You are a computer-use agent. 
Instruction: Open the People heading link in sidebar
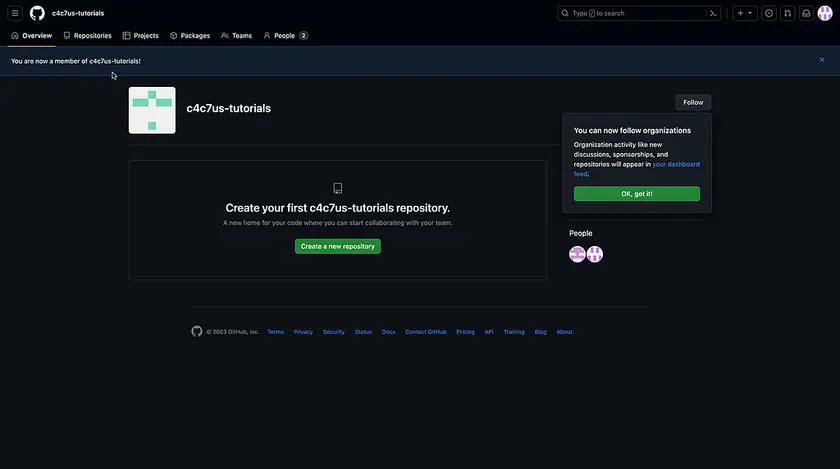click(x=580, y=233)
